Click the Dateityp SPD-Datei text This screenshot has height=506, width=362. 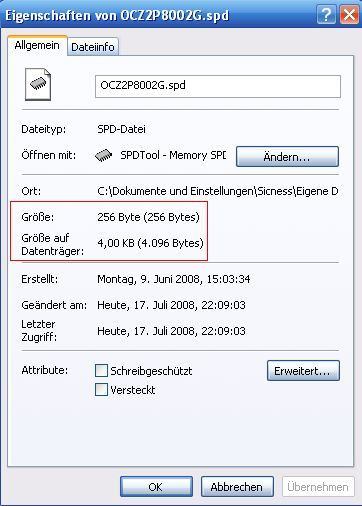[121, 129]
